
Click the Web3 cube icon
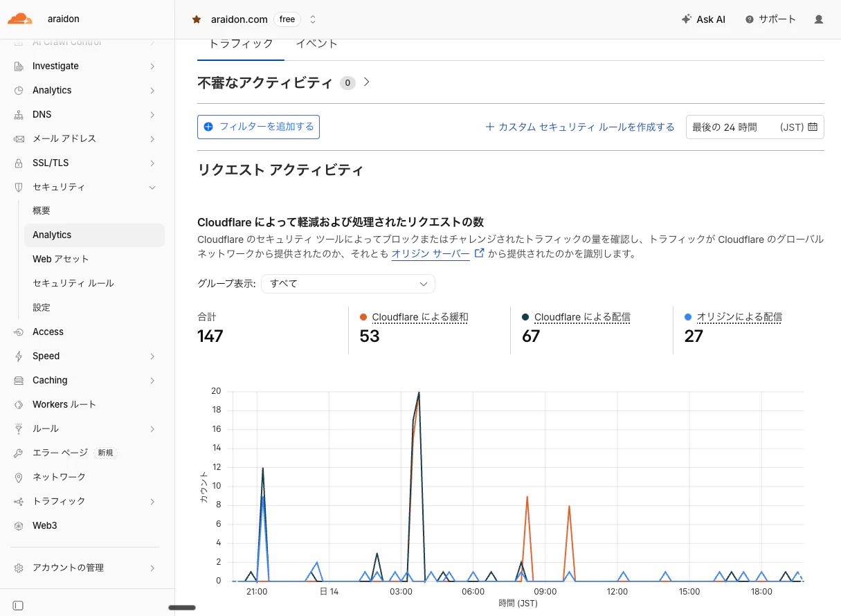pyautogui.click(x=19, y=526)
